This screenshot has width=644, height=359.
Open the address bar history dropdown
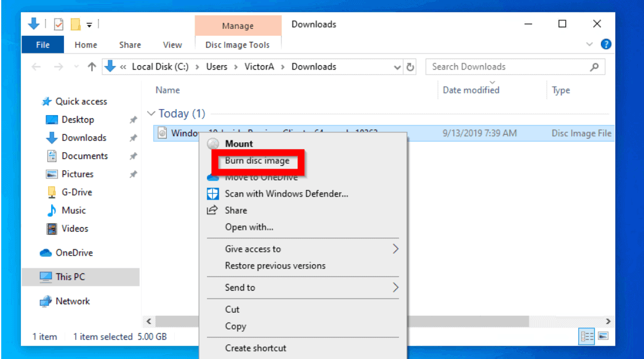(x=396, y=67)
